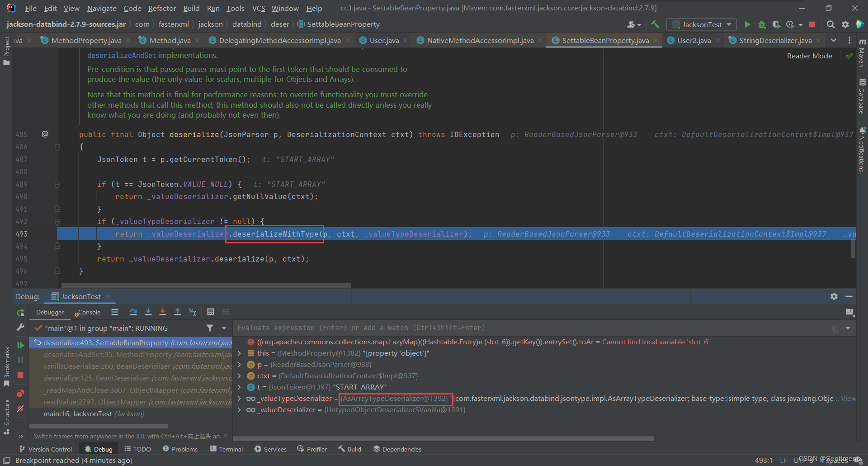Open editor tab options three-dot menu
Screen dimensions: 868x466
(x=849, y=40)
